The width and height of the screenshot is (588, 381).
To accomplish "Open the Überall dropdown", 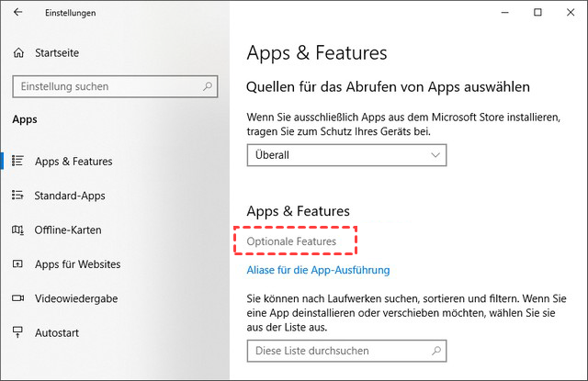I will (x=346, y=155).
